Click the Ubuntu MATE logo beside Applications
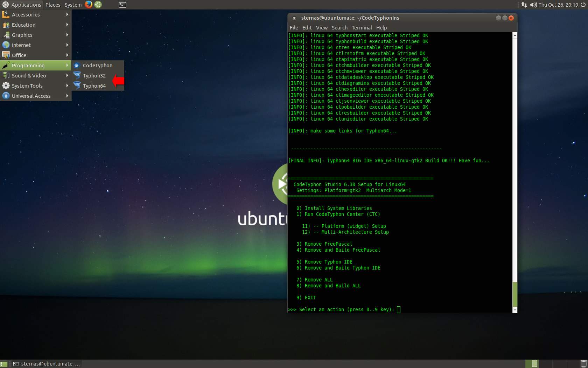The height and width of the screenshot is (368, 588). click(x=5, y=5)
